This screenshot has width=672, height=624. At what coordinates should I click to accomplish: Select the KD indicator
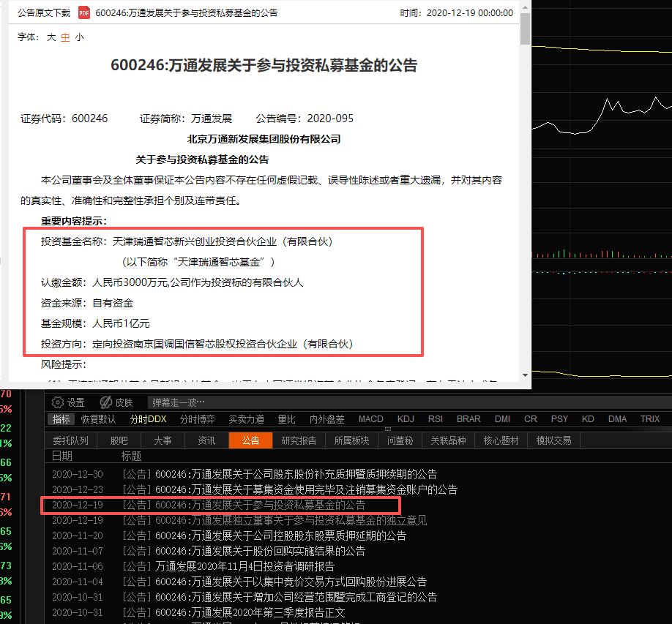click(x=588, y=419)
